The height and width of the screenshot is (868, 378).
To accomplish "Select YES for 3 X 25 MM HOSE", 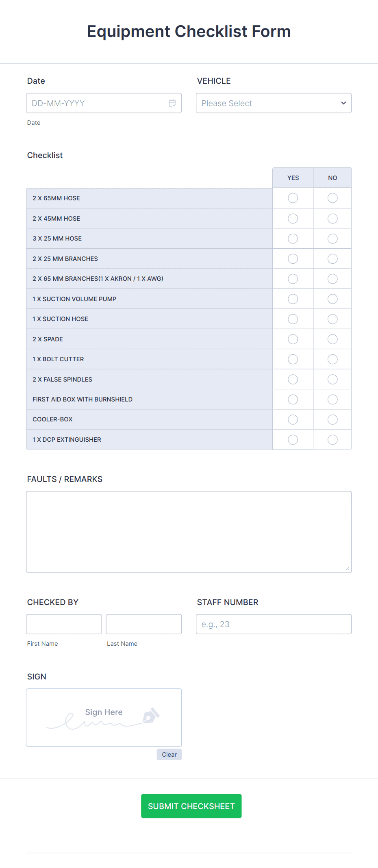I will tap(293, 239).
